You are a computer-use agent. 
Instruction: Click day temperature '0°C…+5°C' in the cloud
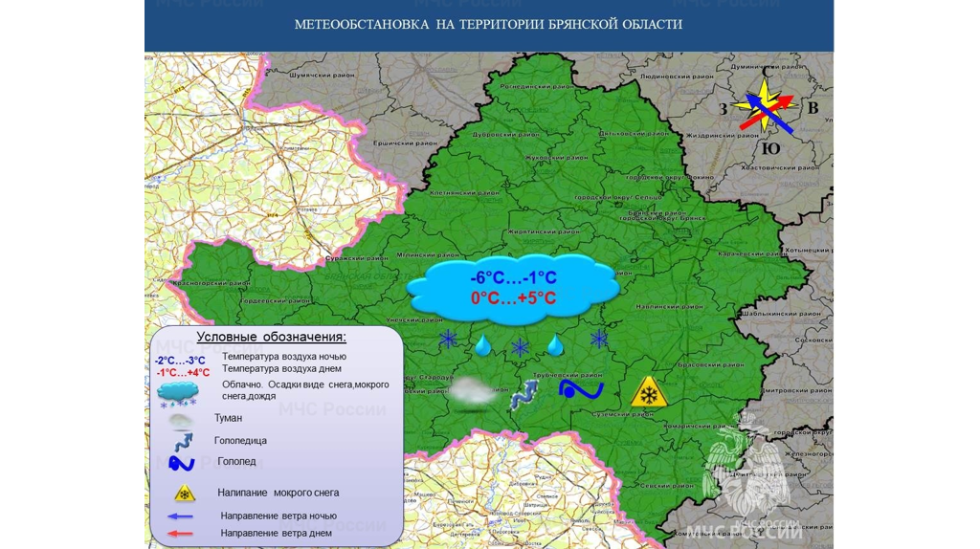(513, 298)
